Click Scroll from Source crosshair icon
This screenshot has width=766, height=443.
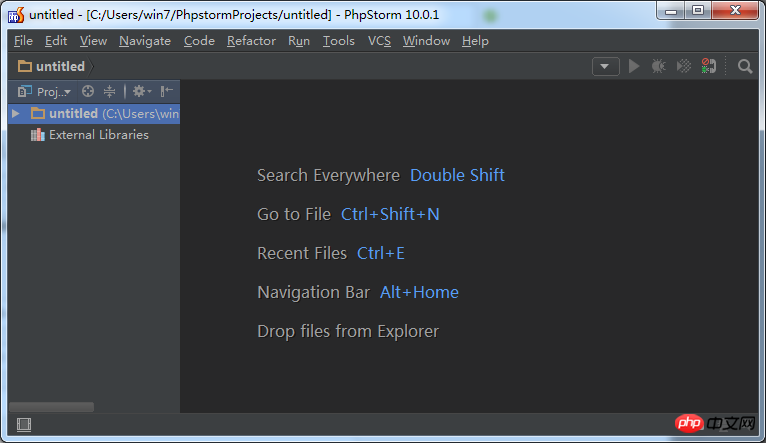88,91
